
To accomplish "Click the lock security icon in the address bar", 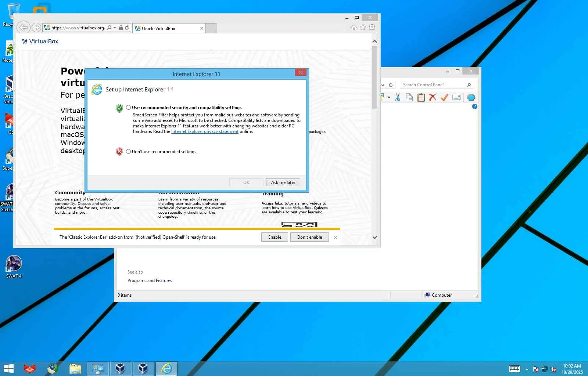I will pos(121,28).
